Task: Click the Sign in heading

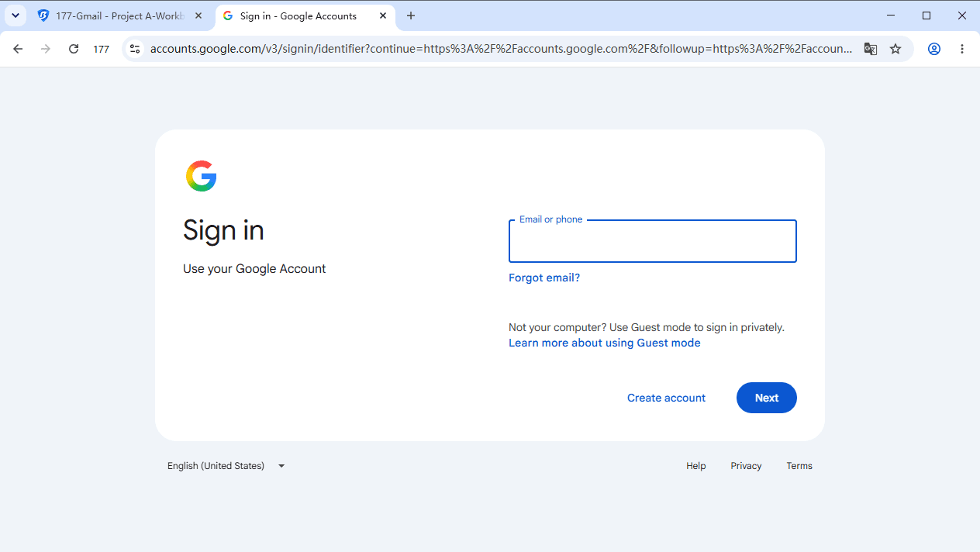Action: click(x=223, y=230)
